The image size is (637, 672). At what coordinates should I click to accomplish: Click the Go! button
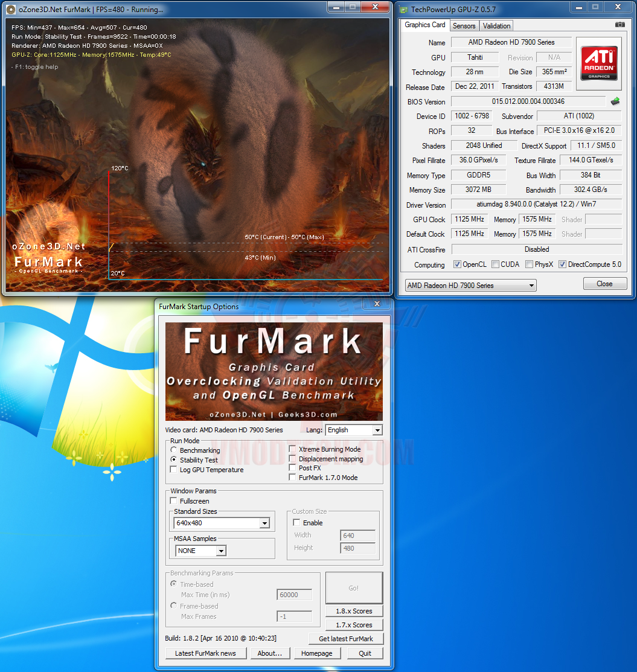pos(354,588)
